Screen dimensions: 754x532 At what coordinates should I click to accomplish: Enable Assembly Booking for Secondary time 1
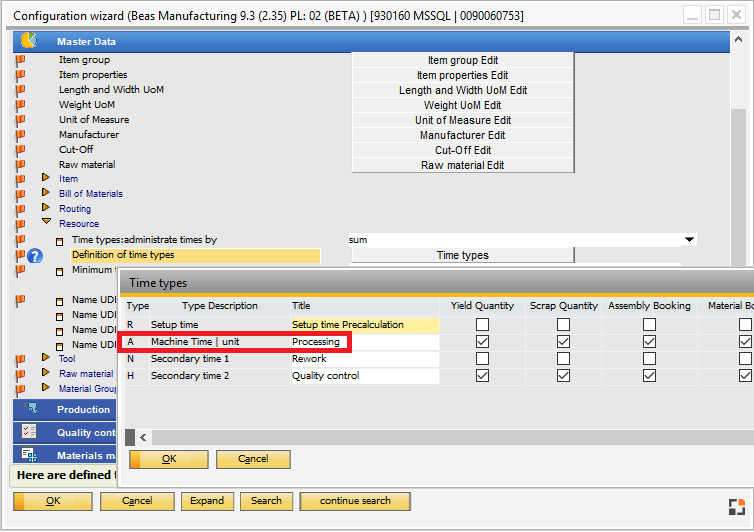649,359
